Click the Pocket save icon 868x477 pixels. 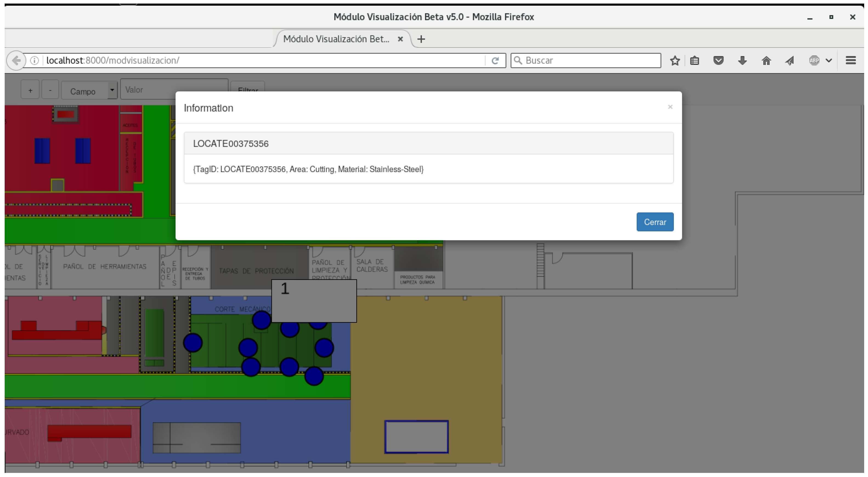(x=718, y=61)
